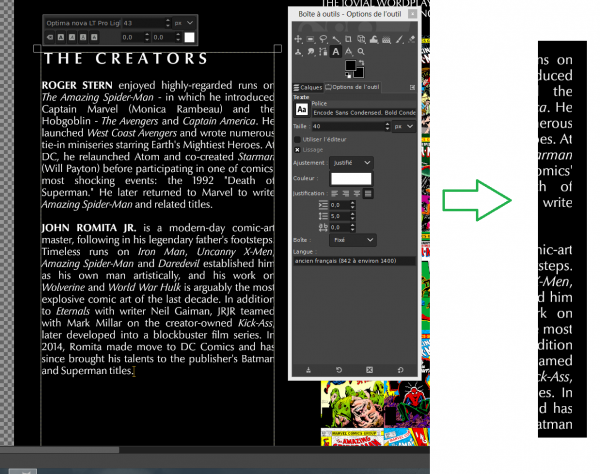Open the font chooser Aa button
This screenshot has width=600, height=474.
click(x=302, y=110)
